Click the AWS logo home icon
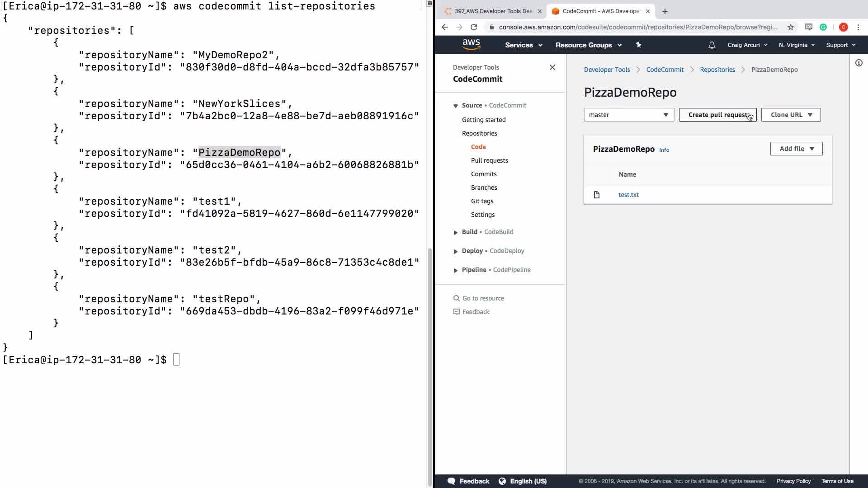The image size is (868, 488). coord(471,44)
